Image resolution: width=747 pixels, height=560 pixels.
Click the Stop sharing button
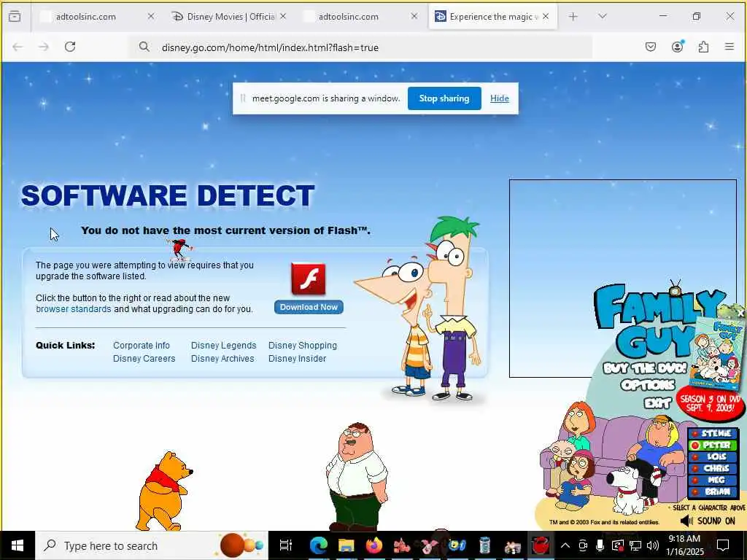(x=444, y=98)
